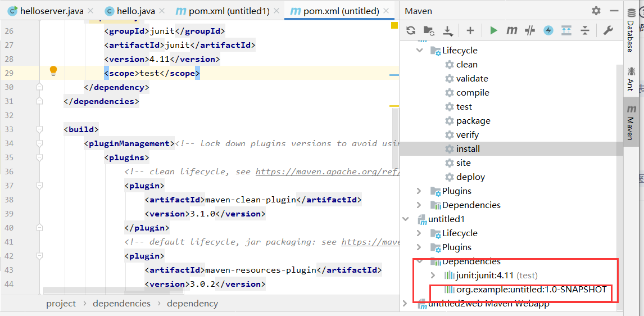The height and width of the screenshot is (316, 644).
Task: Open the maven link on line 41
Action: [x=370, y=242]
